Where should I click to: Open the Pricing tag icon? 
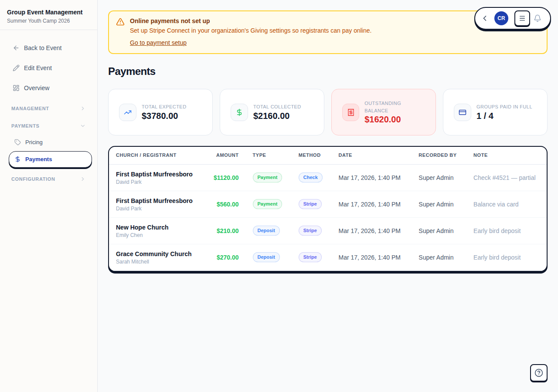click(x=17, y=142)
